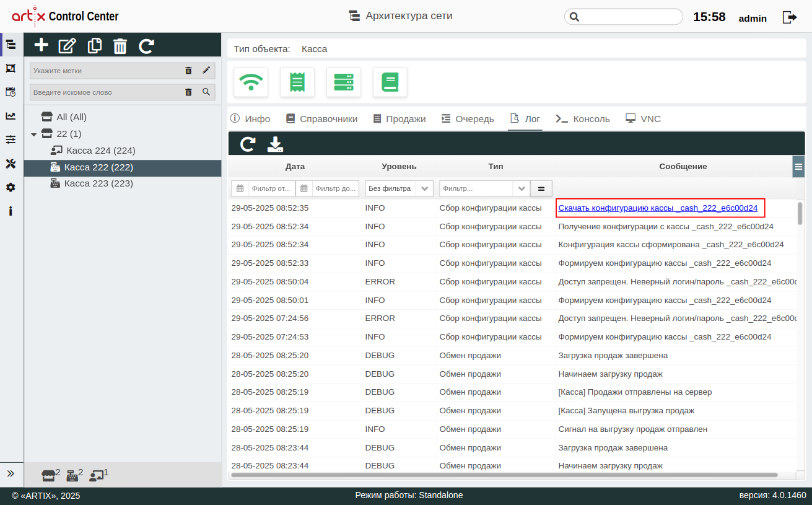Image resolution: width=812 pixels, height=505 pixels.
Task: Select Касса 222 (222) in the tree
Action: tap(123, 167)
